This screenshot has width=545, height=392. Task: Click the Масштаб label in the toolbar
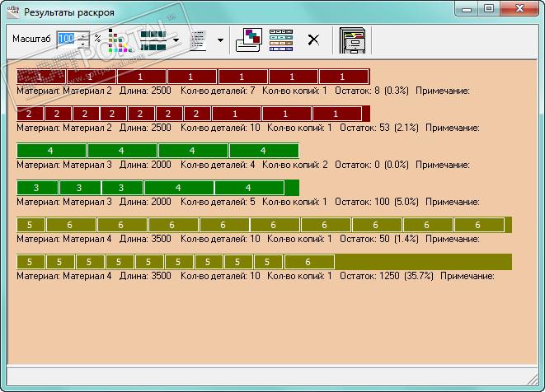[x=31, y=39]
